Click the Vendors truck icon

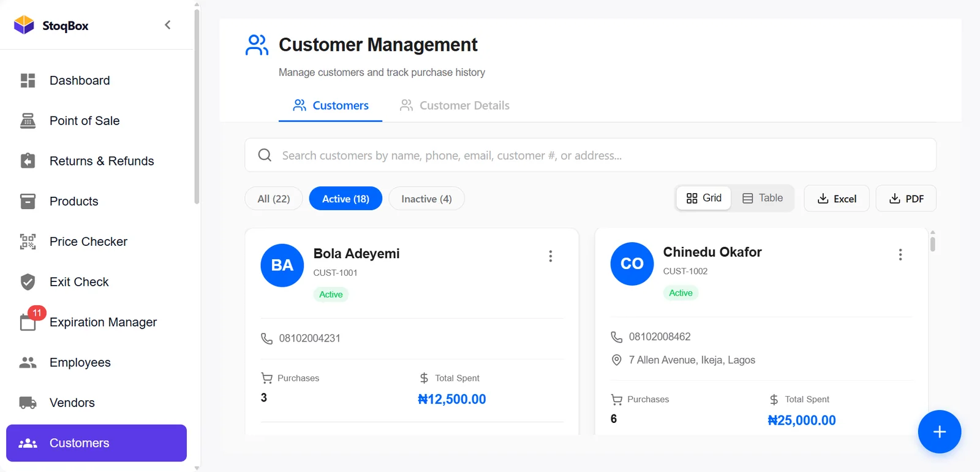point(28,403)
